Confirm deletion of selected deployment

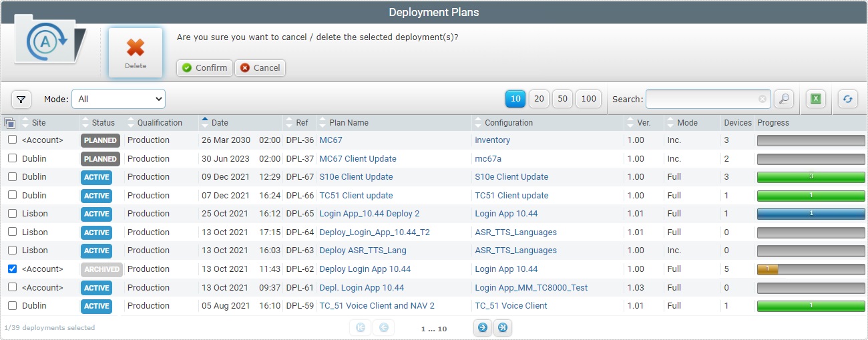204,68
